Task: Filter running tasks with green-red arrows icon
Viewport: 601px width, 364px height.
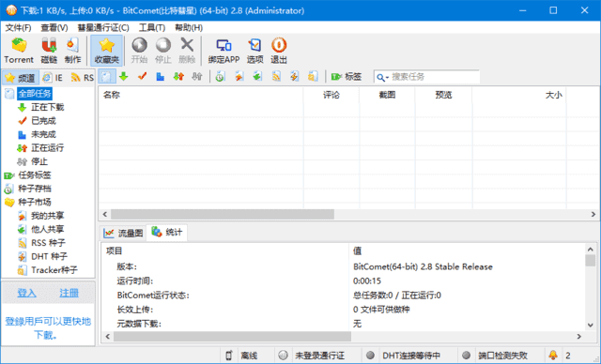Action: (178, 77)
